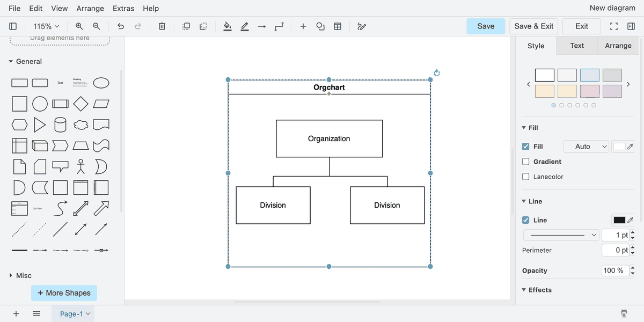
Task: Open the Extras menu
Action: tap(123, 8)
